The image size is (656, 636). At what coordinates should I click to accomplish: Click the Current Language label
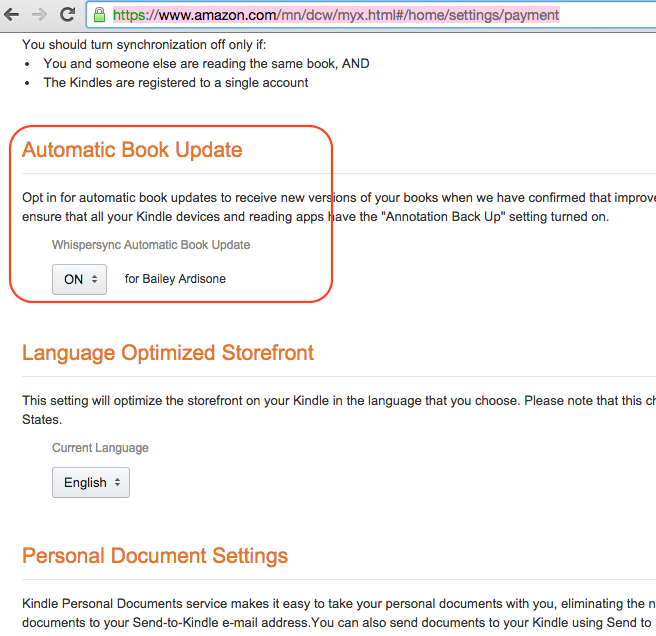coord(100,448)
